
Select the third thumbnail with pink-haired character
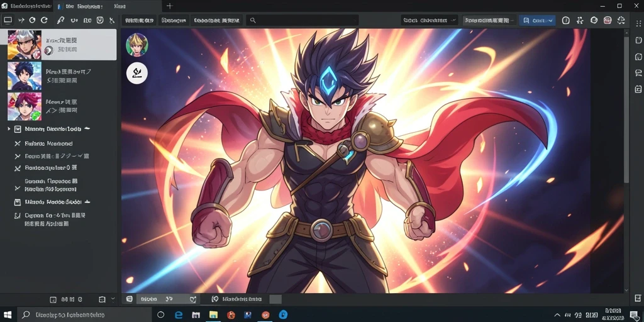pyautogui.click(x=25, y=106)
